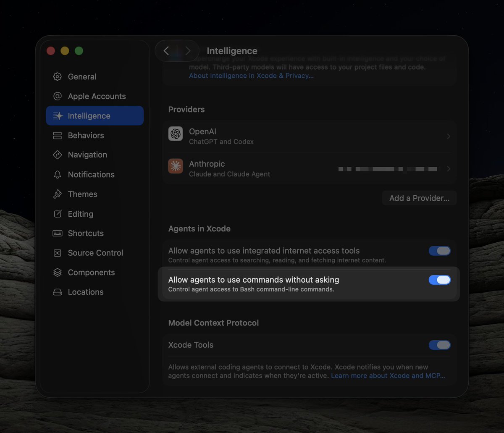Click the Behaviors sidebar icon
Screen dimensions: 504x433
pos(58,135)
